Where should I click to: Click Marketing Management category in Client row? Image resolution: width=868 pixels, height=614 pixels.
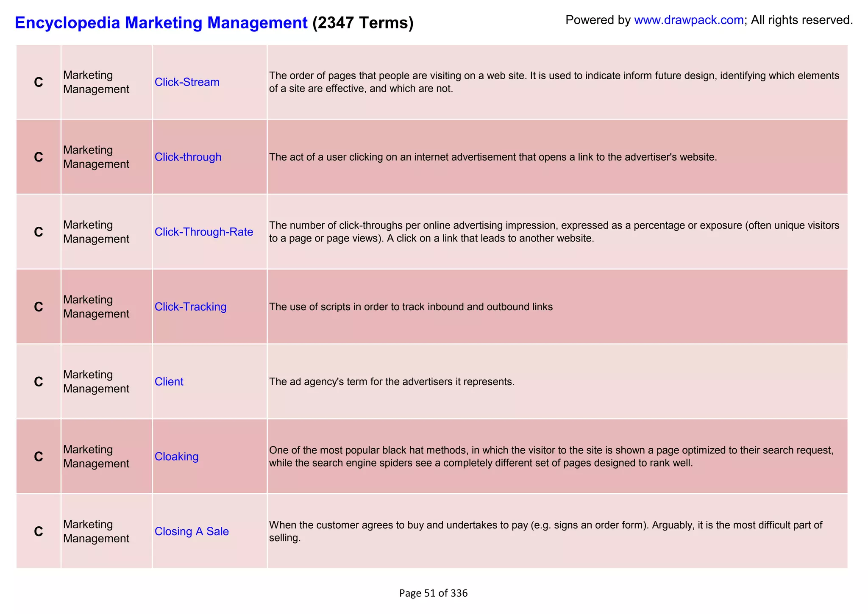[96, 382]
